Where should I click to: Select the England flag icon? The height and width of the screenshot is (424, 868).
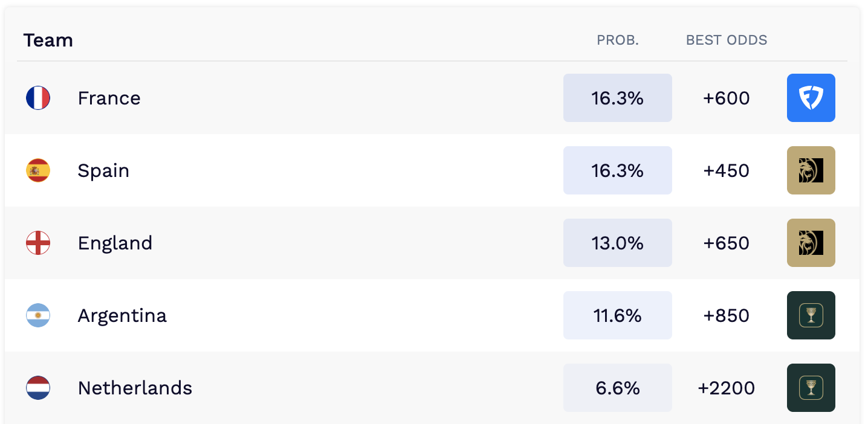[38, 243]
